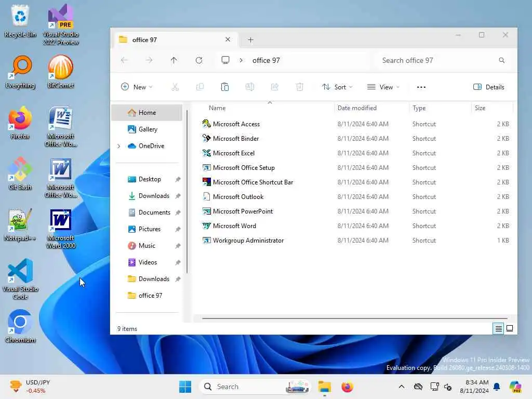
Task: Select the Everything desktop icon
Action: pyautogui.click(x=20, y=72)
